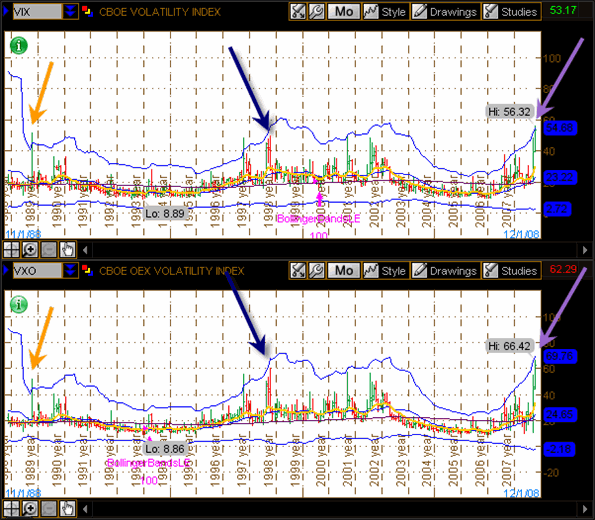Click the CBOE OEX VOLATILITY INDEX title
The height and width of the screenshot is (520, 595).
point(172,271)
